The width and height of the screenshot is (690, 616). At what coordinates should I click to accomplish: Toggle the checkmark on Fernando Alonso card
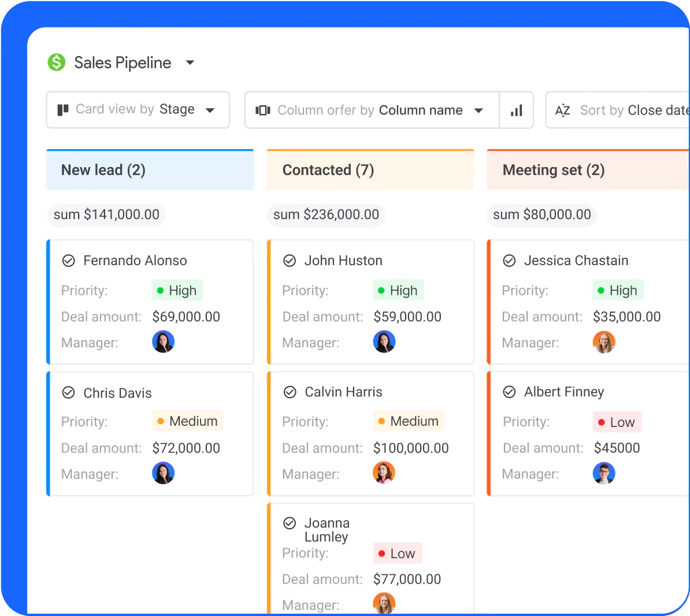click(69, 261)
